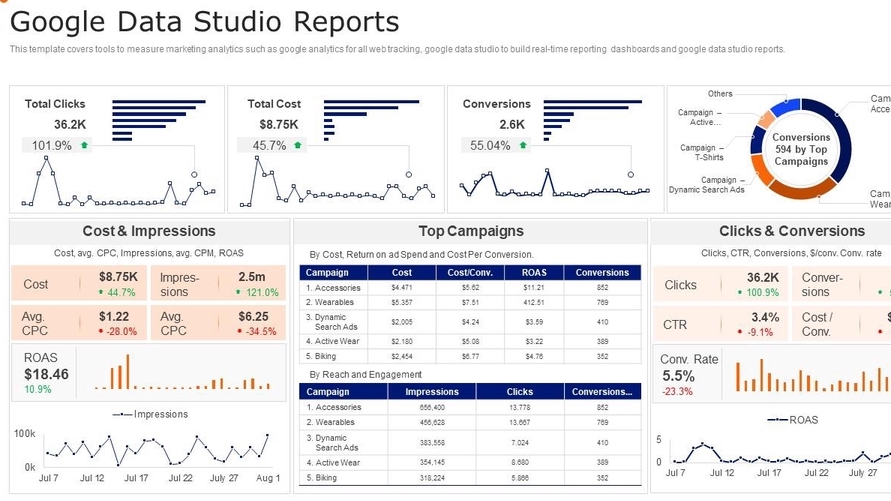Viewport: 891px width, 501px height.
Task: Click the Avg. CPC card showing $6.25
Action: [218, 323]
